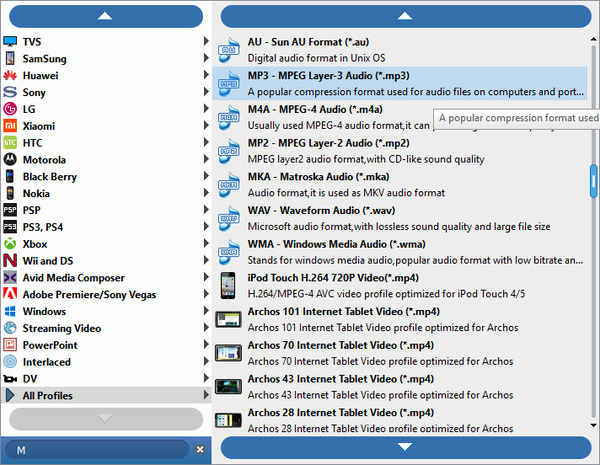Expand the Windows submenu arrow
Viewport: 600px width, 465px height.
[206, 310]
